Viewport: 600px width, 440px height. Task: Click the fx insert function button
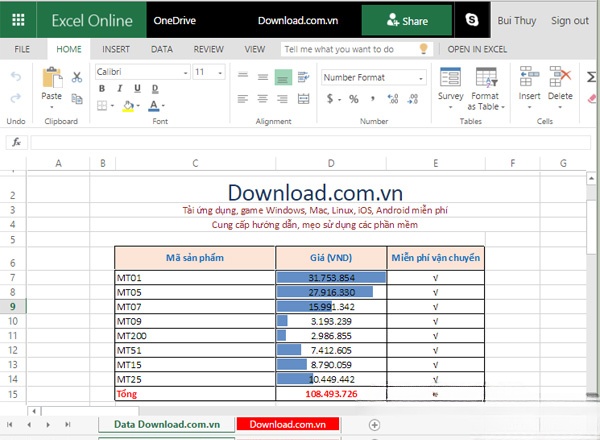(x=16, y=142)
